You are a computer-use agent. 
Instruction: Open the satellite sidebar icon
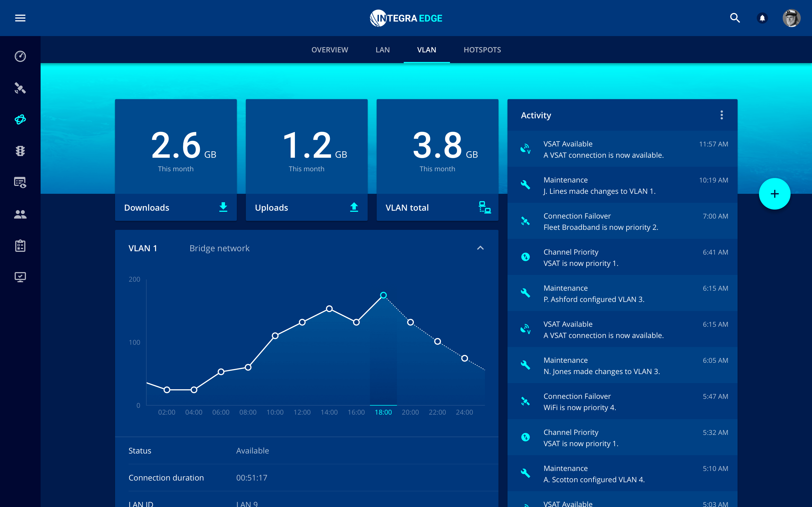pos(20,88)
